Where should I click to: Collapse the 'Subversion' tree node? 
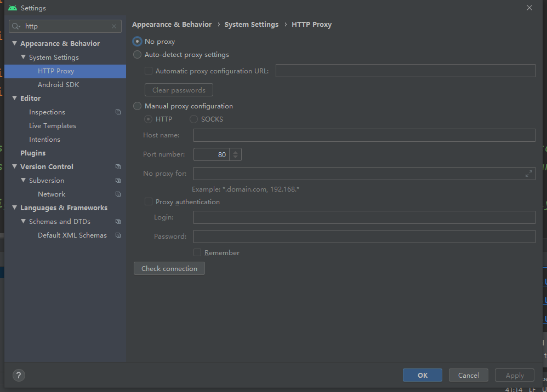(24, 180)
